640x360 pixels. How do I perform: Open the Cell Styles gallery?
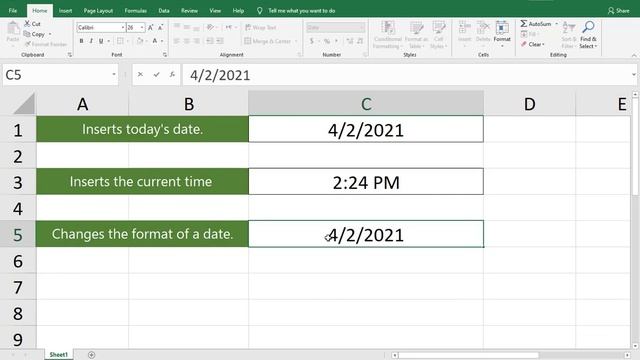[438, 34]
